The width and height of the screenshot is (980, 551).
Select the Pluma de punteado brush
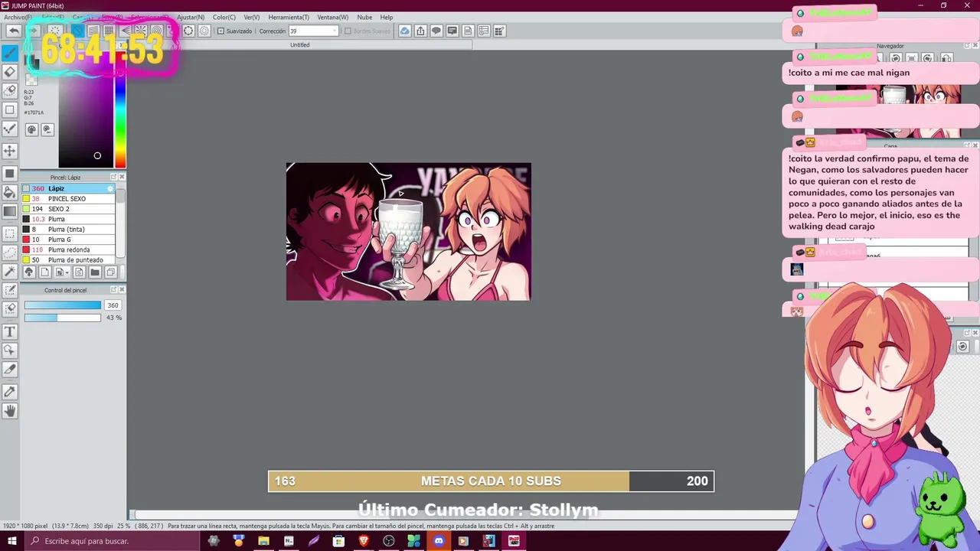[x=68, y=259]
